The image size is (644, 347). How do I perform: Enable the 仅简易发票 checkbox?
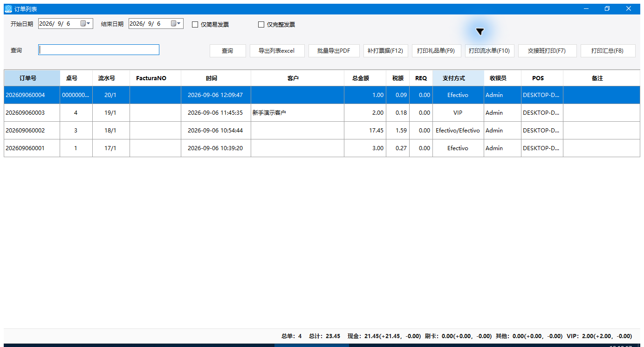pos(195,25)
